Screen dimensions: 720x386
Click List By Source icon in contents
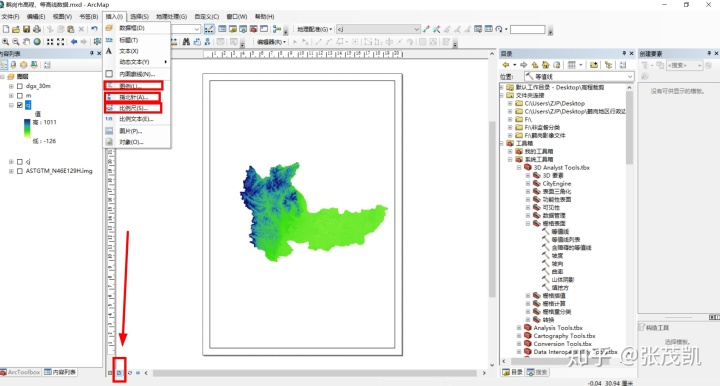[x=13, y=65]
